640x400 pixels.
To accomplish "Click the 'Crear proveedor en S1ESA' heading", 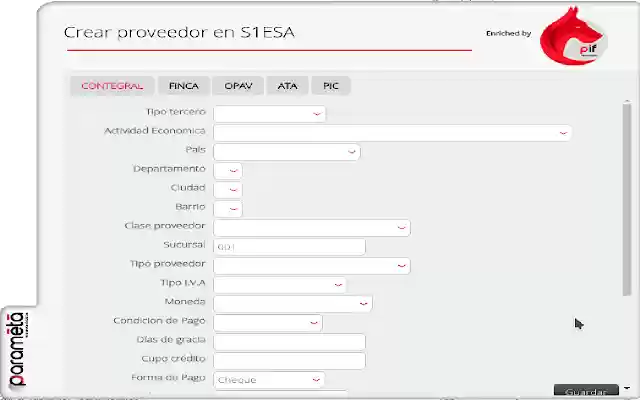I will (x=179, y=32).
